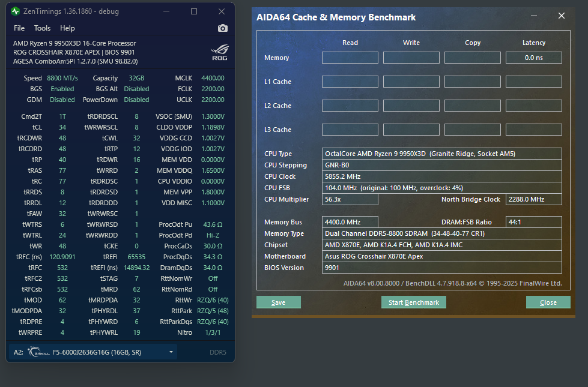Click the AMD Ryzen 9 9950X3D processor line

tap(74, 43)
